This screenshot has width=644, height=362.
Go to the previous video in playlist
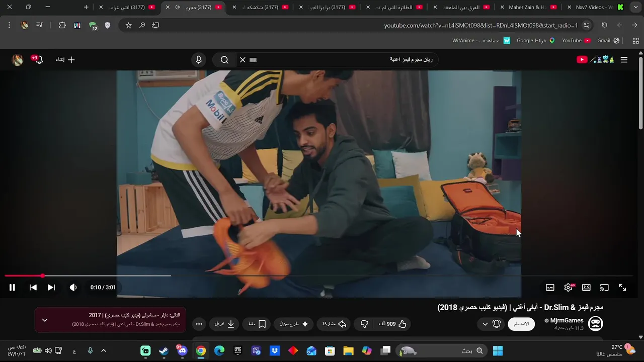tap(33, 288)
